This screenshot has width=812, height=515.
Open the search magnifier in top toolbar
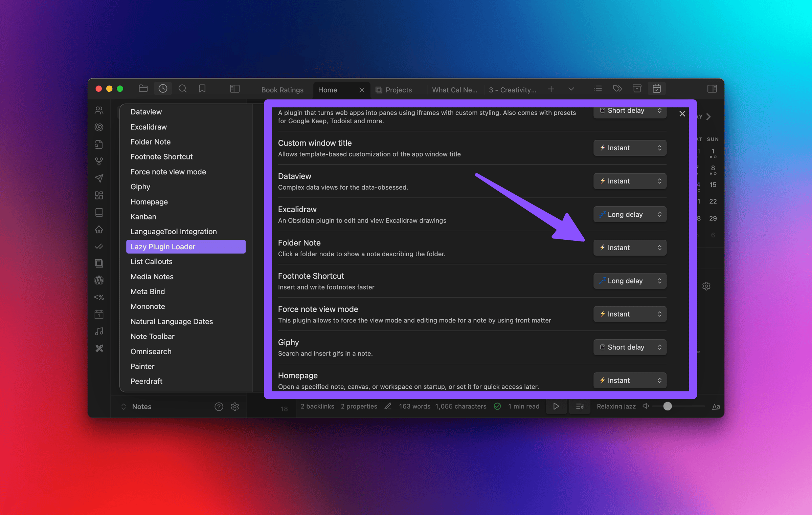[x=182, y=89]
